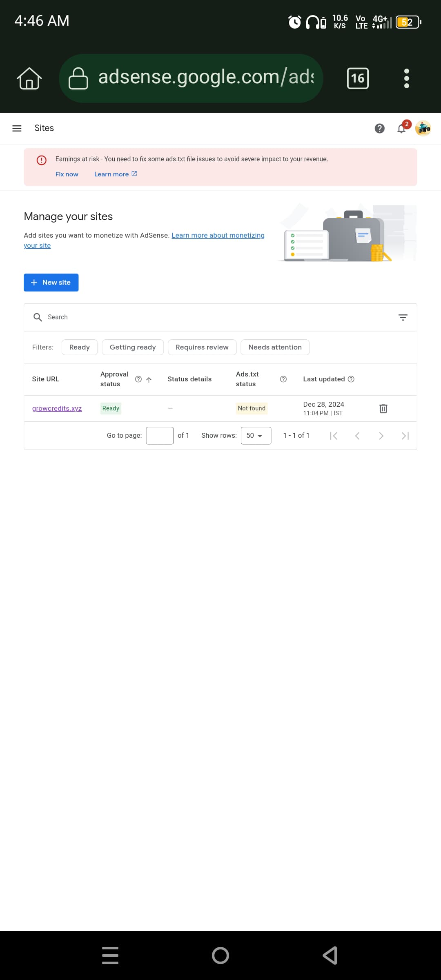Click the 1 - 1 of 1 count
Screen dimensions: 441x980
pos(296,436)
